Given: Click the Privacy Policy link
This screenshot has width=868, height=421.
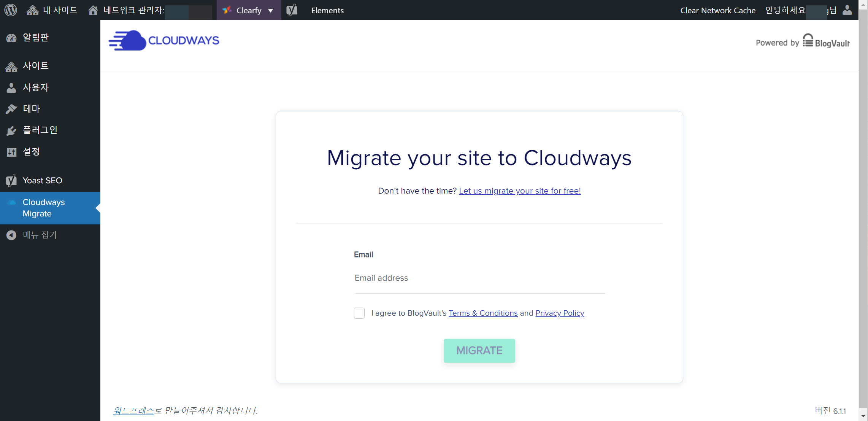Looking at the screenshot, I should [x=560, y=313].
